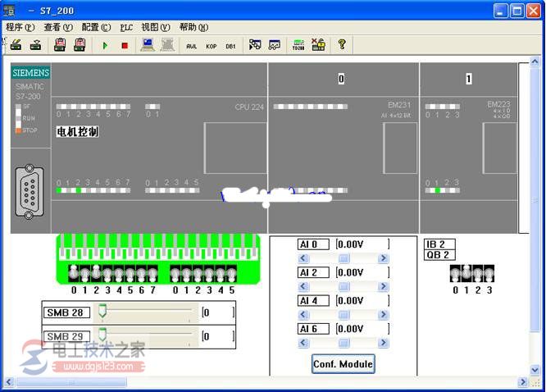Click the AI 6 scrollbar thumb
The width and height of the screenshot is (546, 392).
(344, 343)
